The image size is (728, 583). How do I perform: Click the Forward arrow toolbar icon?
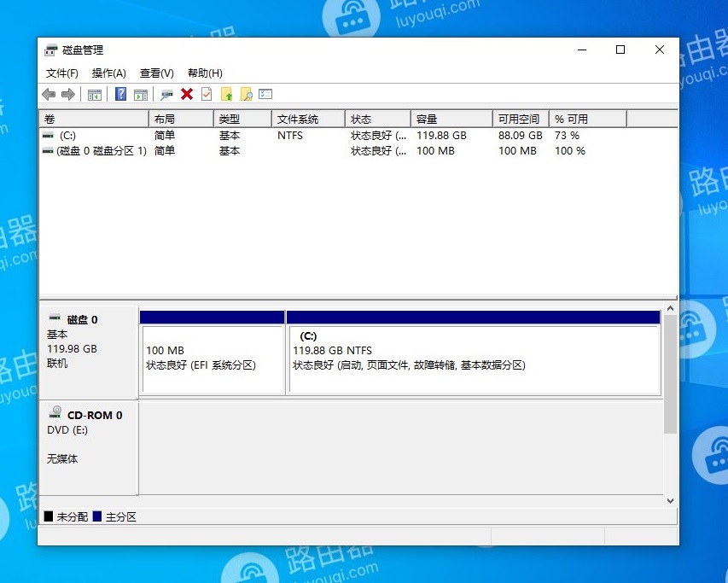[68, 94]
